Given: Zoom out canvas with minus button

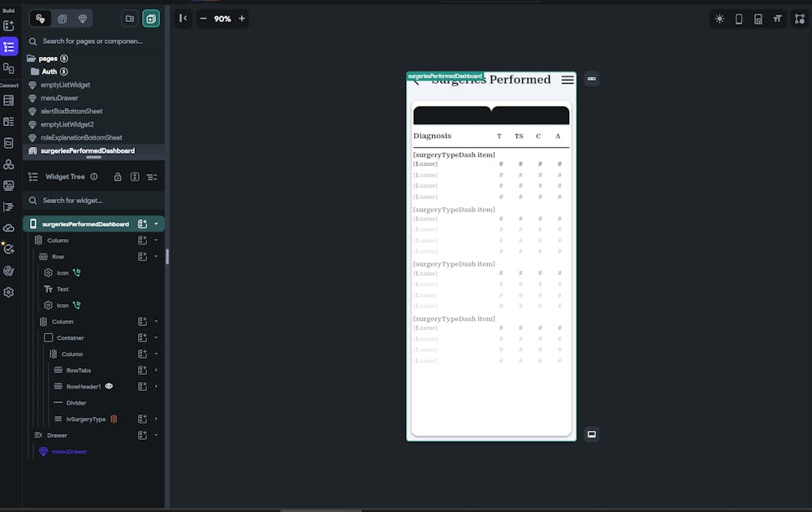Looking at the screenshot, I should click(203, 19).
